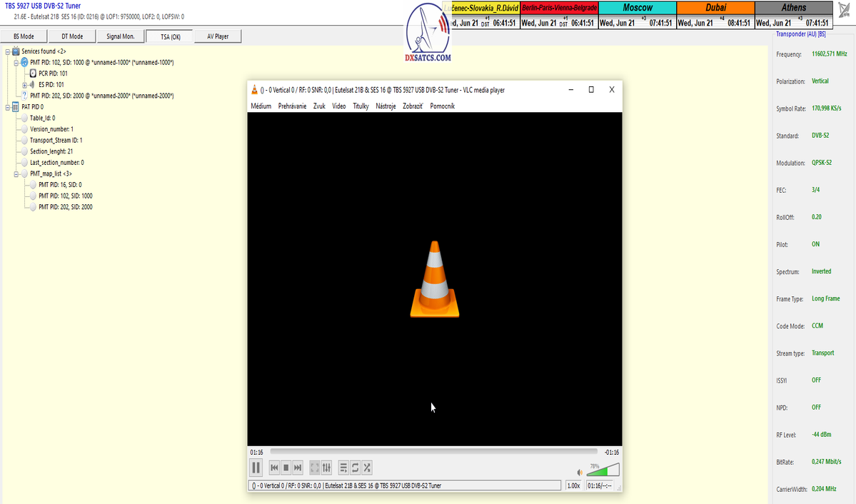This screenshot has width=856, height=504.
Task: Skip to next media in VLC
Action: click(298, 468)
